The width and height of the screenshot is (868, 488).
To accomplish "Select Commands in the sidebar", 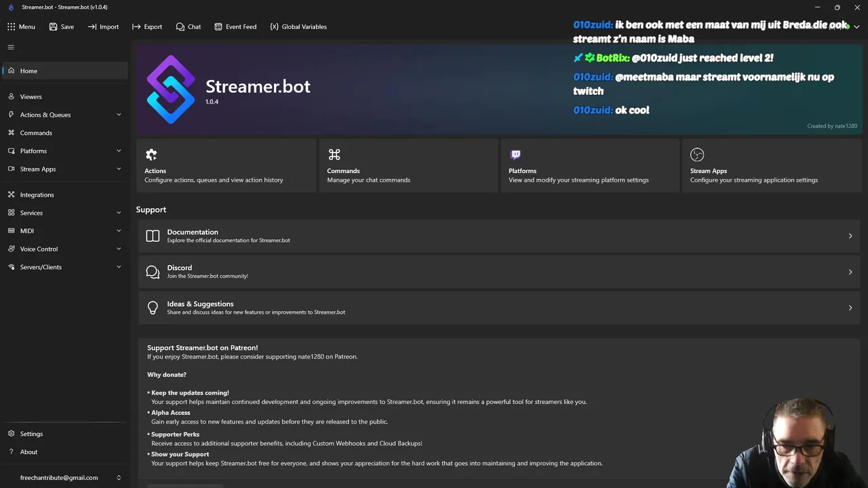I will pyautogui.click(x=64, y=133).
